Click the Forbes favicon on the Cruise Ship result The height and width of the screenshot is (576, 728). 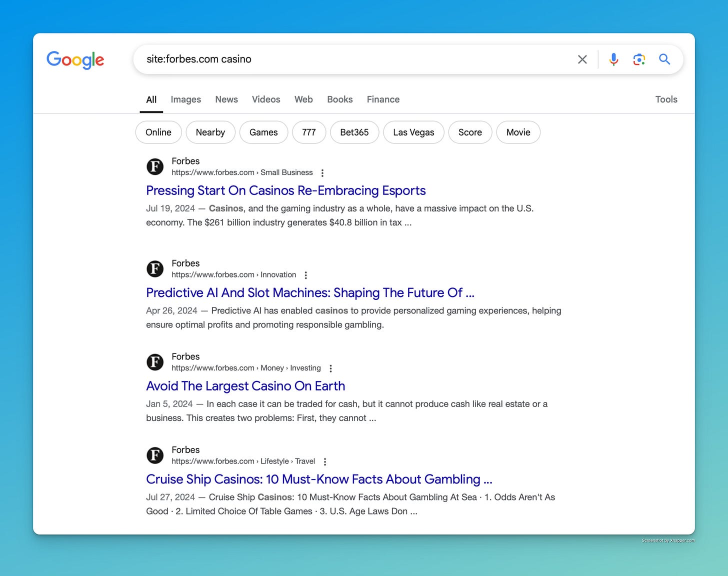pyautogui.click(x=155, y=455)
